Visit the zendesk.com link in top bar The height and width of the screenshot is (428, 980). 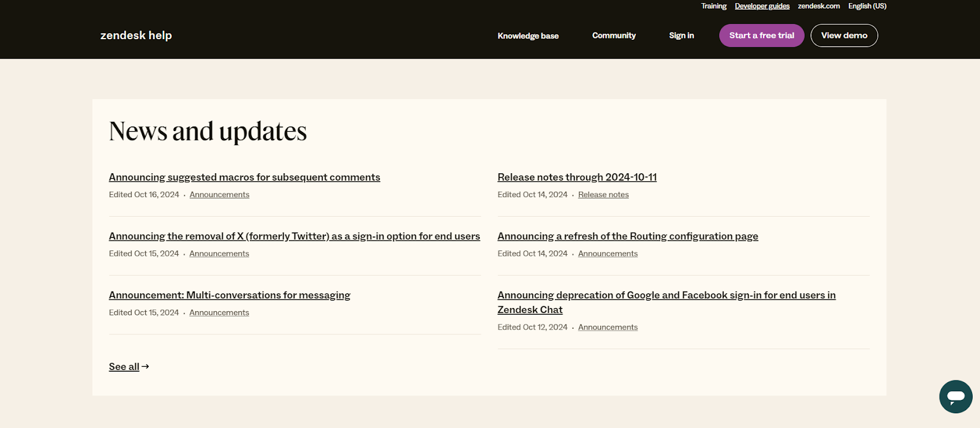click(819, 6)
